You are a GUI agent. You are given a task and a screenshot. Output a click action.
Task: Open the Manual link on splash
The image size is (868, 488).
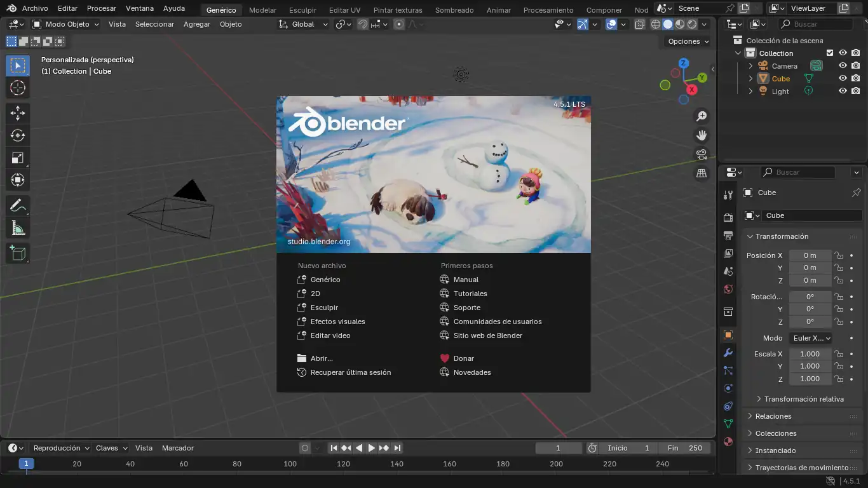coord(466,280)
